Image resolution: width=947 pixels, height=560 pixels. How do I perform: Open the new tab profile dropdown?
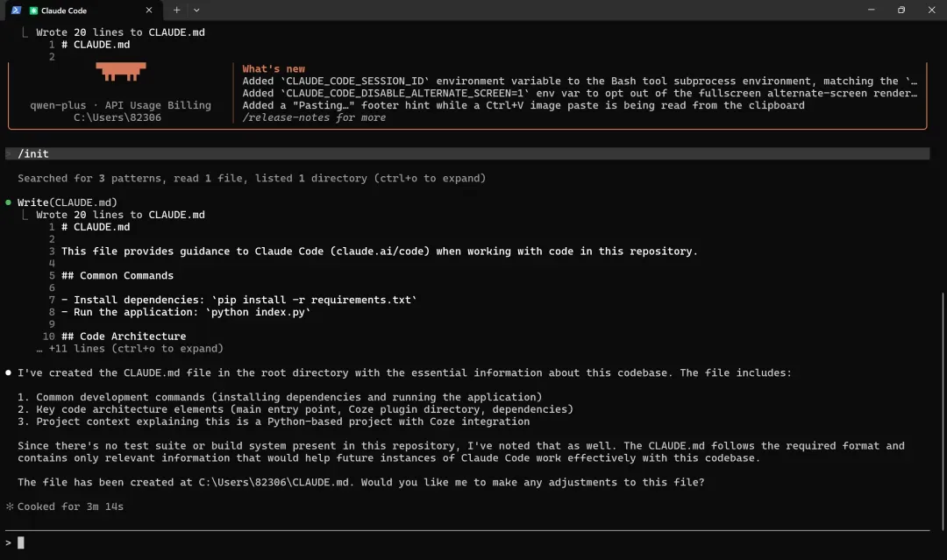pos(196,11)
